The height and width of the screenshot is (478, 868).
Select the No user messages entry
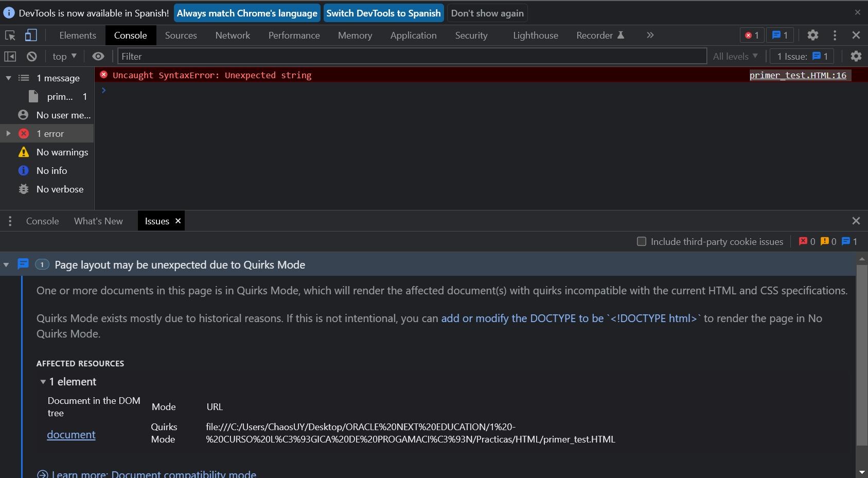tap(54, 115)
